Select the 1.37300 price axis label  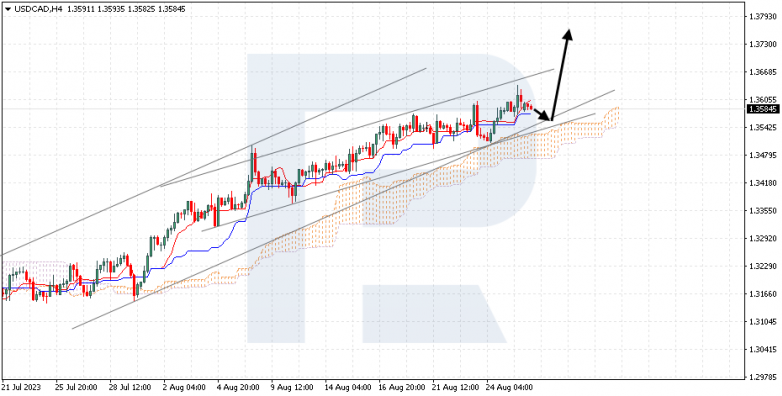764,44
